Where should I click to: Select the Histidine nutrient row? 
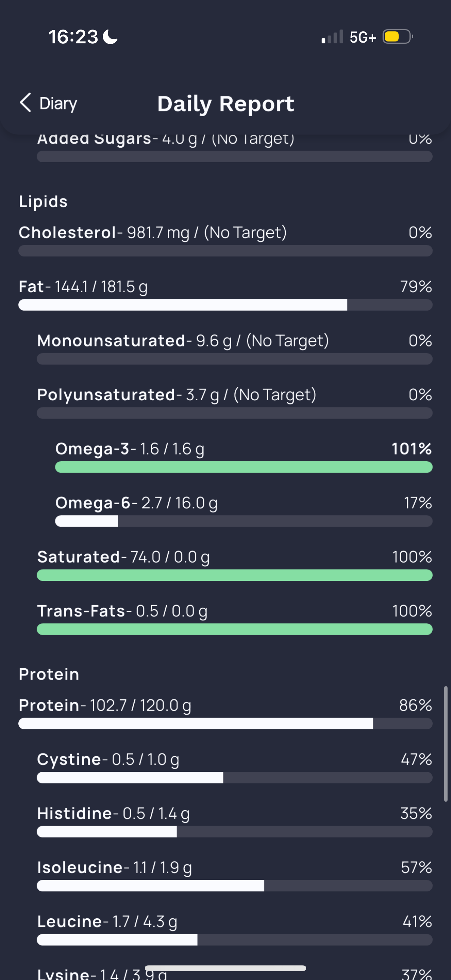click(234, 822)
